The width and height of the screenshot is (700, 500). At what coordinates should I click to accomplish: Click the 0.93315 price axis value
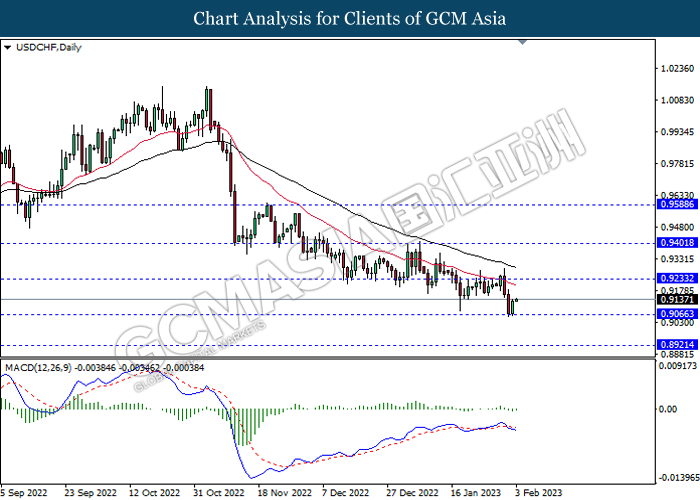[x=677, y=259]
